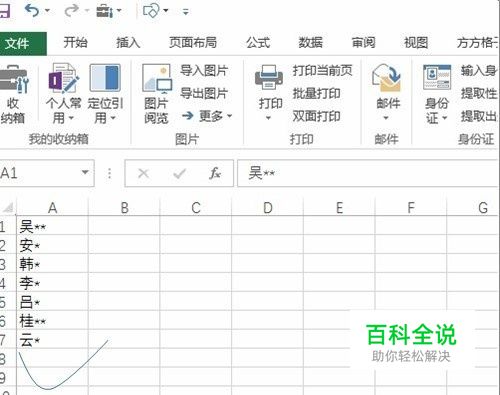Click the formula bar Cancel X icon
Image resolution: width=500 pixels, height=395 pixels.
click(143, 173)
